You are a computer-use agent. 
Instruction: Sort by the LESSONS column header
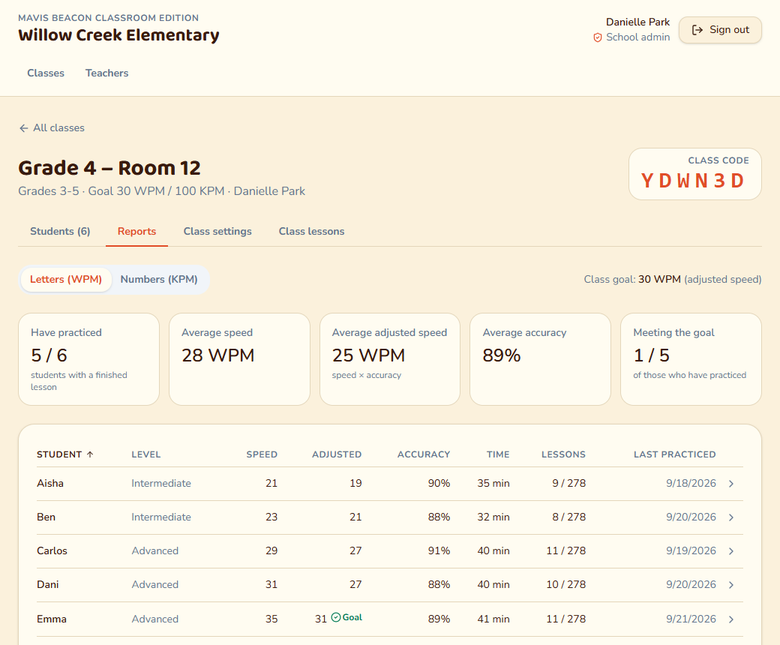pos(563,455)
